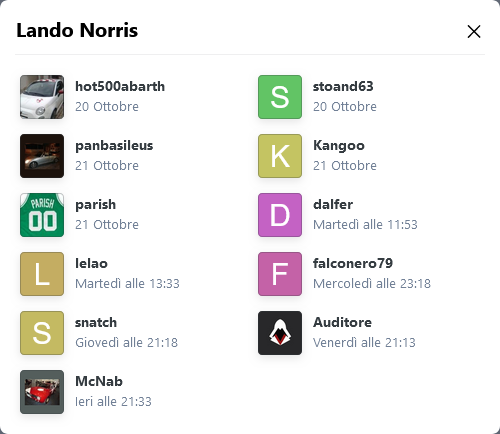This screenshot has height=434, width=500.
Task: Click the pink F avatar of falconero79
Action: (x=280, y=274)
